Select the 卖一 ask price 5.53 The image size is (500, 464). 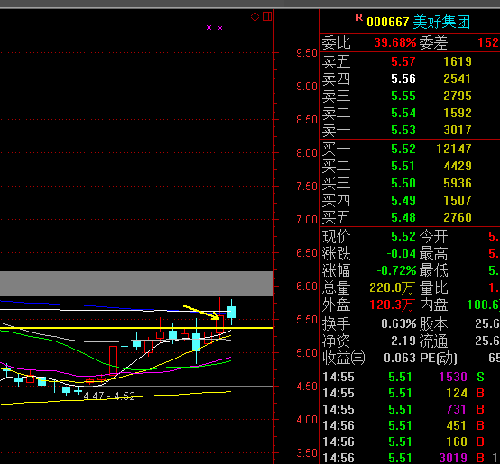(403, 130)
